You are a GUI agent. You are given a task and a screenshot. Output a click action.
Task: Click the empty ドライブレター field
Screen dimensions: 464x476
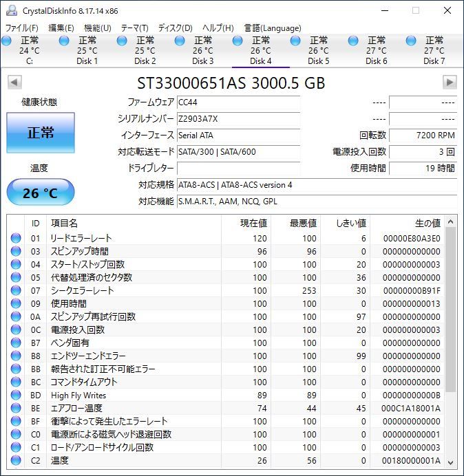[x=238, y=168]
